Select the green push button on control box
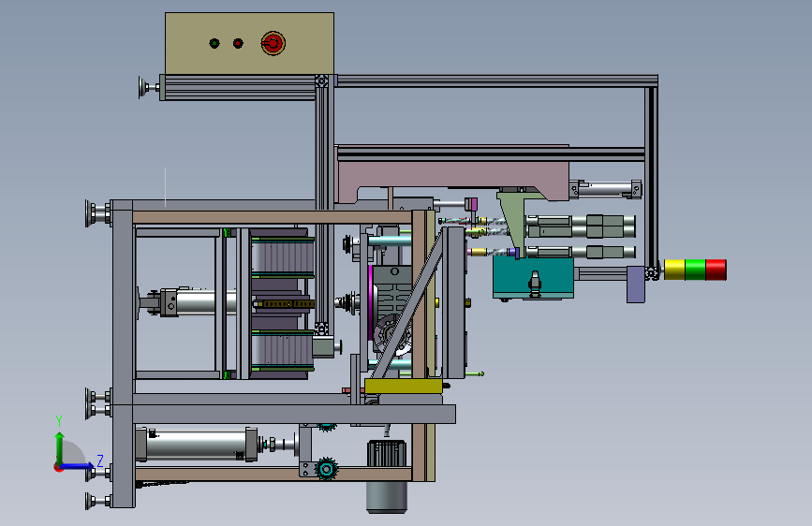 pos(214,43)
